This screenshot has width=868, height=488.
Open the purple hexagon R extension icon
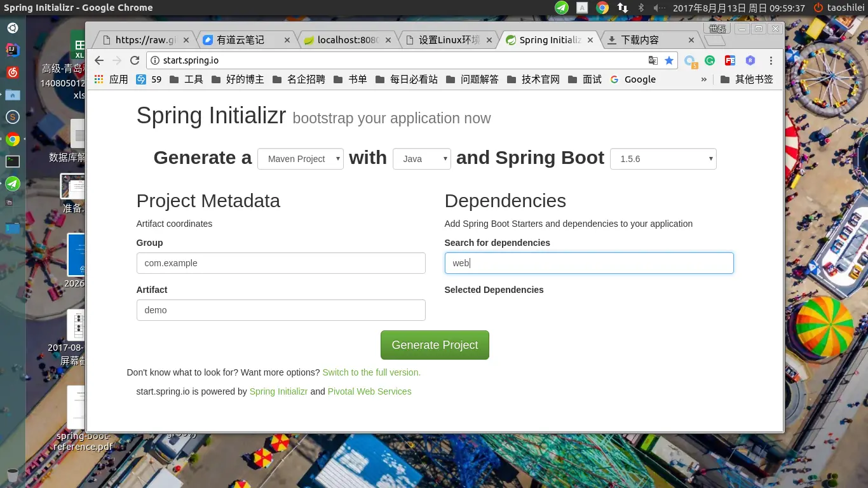(x=750, y=61)
